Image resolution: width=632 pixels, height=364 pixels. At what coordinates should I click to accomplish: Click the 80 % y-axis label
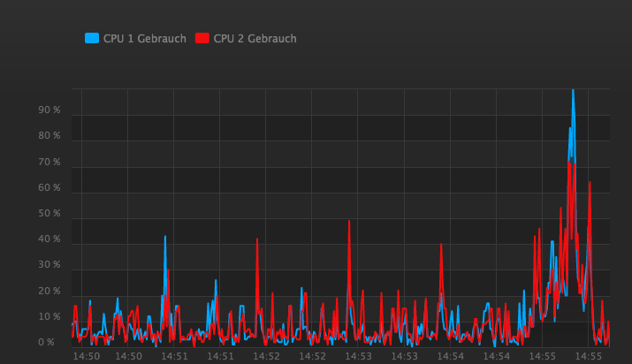pos(49,136)
